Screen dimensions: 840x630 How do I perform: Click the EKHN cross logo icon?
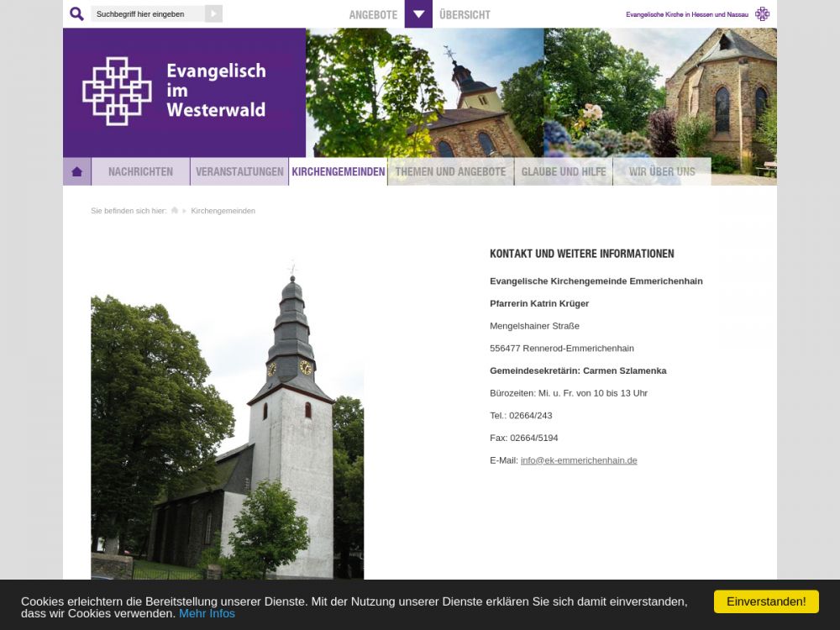pyautogui.click(x=762, y=14)
